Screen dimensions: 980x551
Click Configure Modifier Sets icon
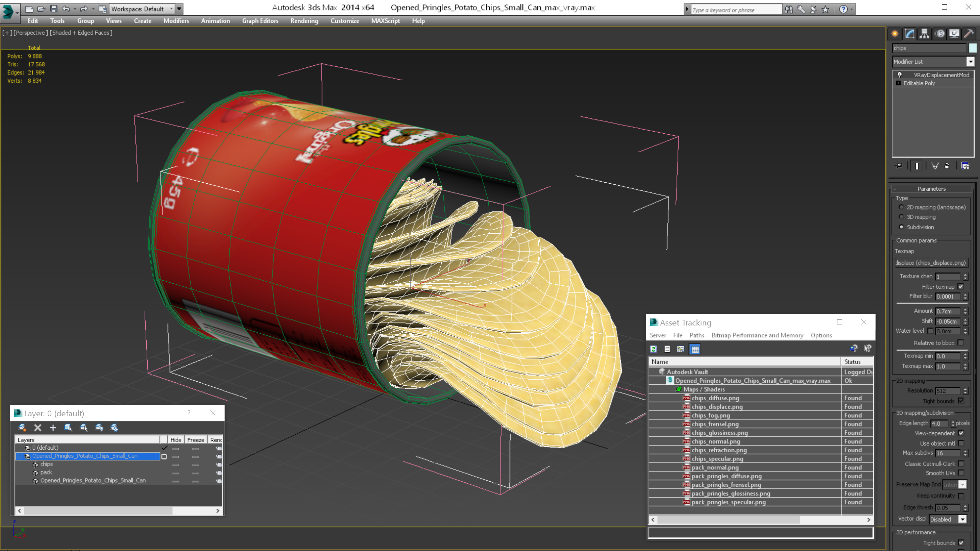[965, 166]
